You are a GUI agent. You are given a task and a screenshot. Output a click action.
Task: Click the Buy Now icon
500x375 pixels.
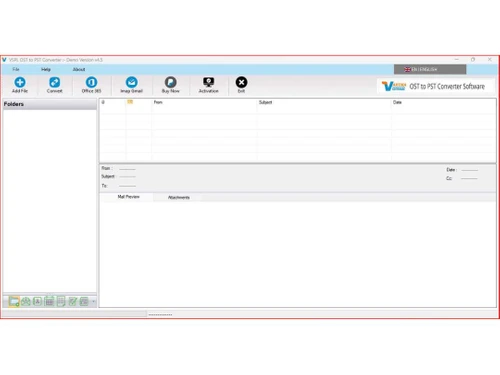pos(170,85)
